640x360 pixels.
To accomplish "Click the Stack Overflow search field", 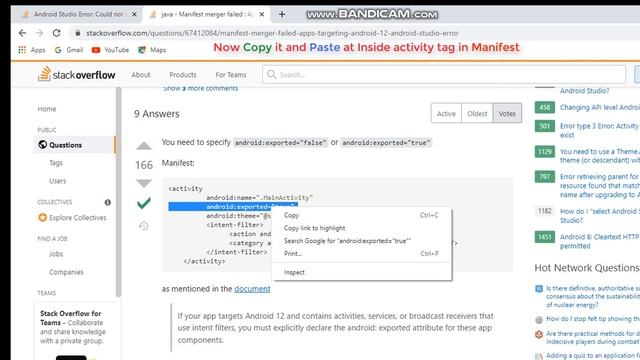I will click(444, 74).
